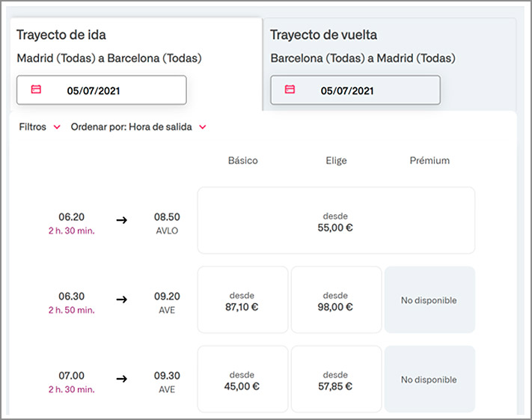Click calendar icon in return date field

290,90
